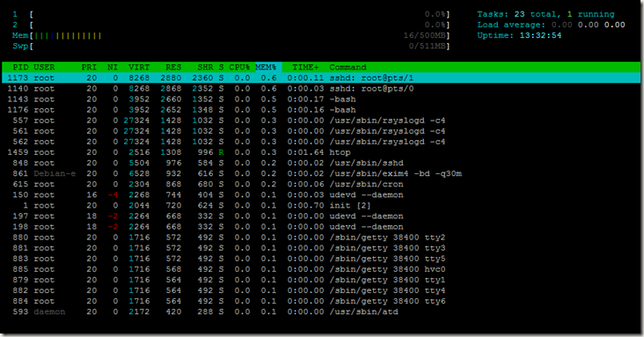Viewport: 644px width, 337px height.
Task: Select the htop process row
Action: [321, 152]
